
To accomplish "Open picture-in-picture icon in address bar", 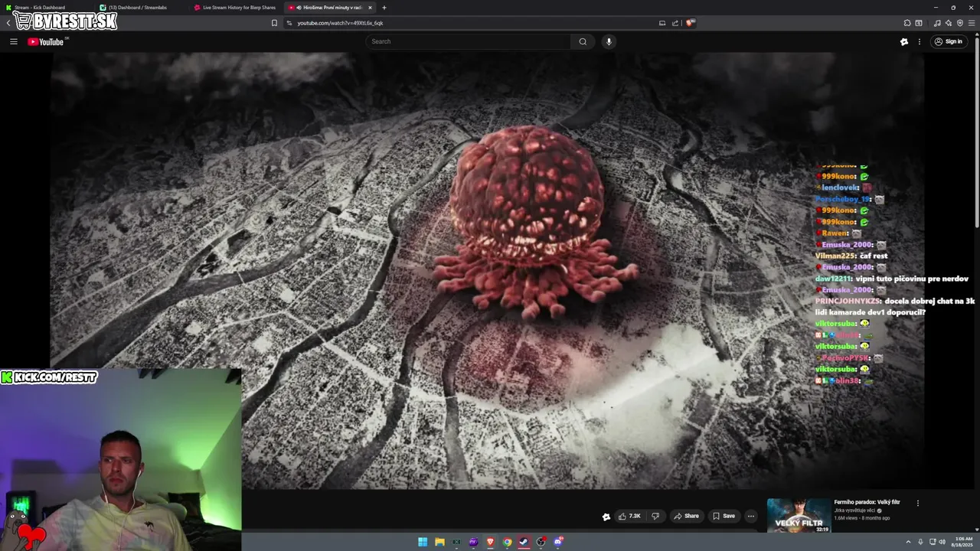I will pos(662,23).
